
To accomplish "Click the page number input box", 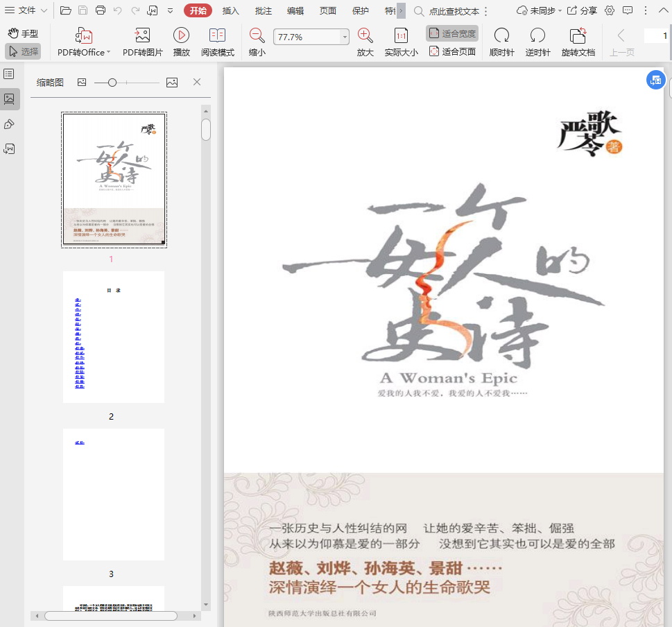I will click(x=657, y=36).
